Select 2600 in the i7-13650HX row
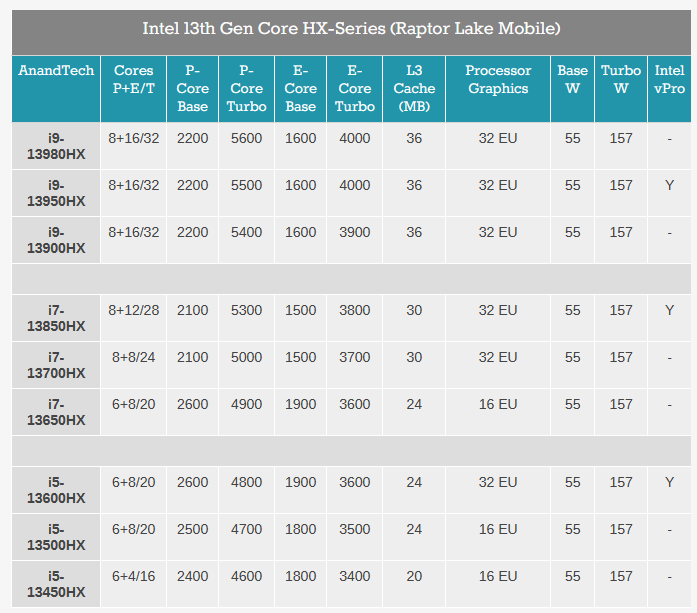697x613 pixels. click(192, 405)
